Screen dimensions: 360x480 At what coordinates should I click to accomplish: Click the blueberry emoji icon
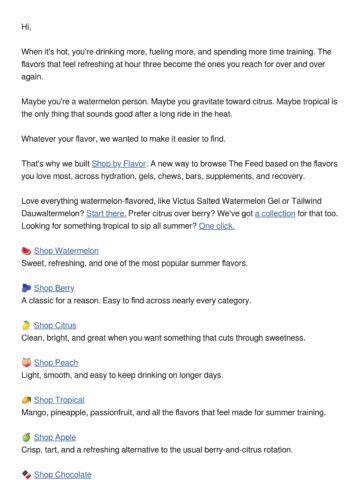tap(26, 288)
